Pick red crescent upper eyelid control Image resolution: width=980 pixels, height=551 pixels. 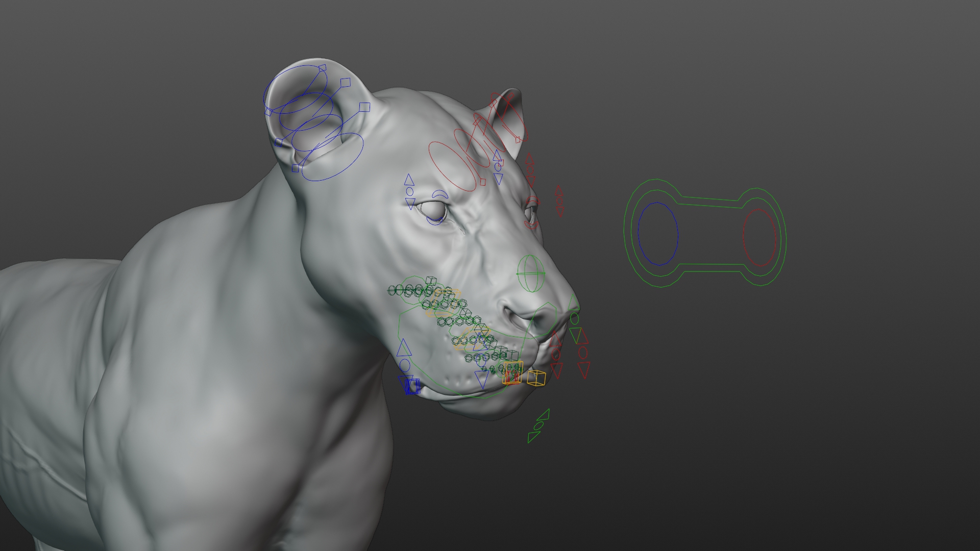point(533,200)
